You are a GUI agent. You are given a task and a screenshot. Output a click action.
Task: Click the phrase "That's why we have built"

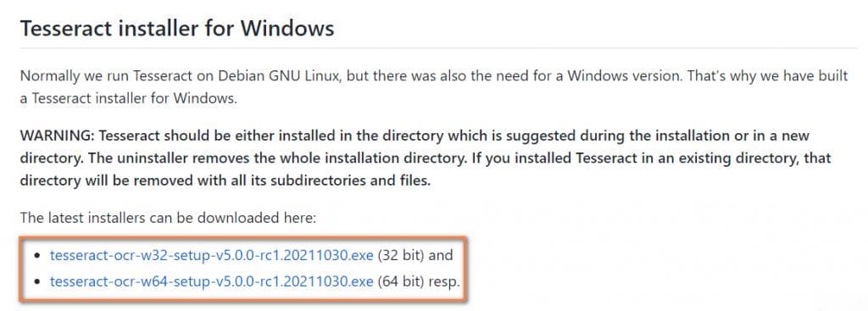pos(768,75)
